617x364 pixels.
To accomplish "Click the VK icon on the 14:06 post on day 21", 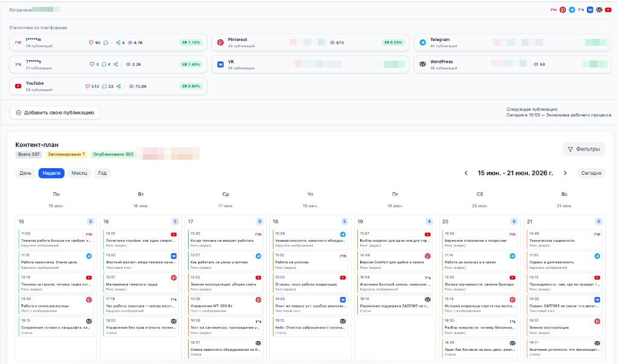I will tap(597, 300).
